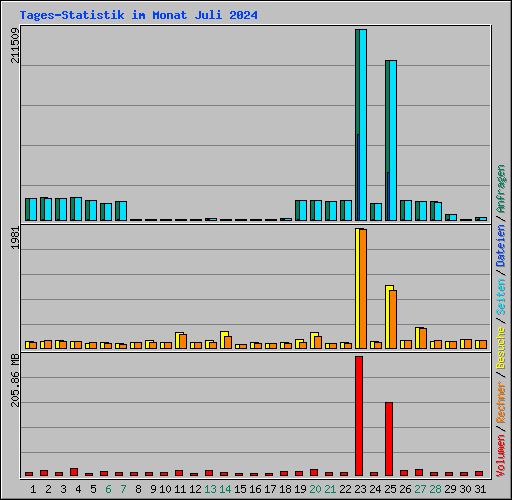Click the cyan bar for day 1
Screen dimensions: 512x500
(33, 210)
